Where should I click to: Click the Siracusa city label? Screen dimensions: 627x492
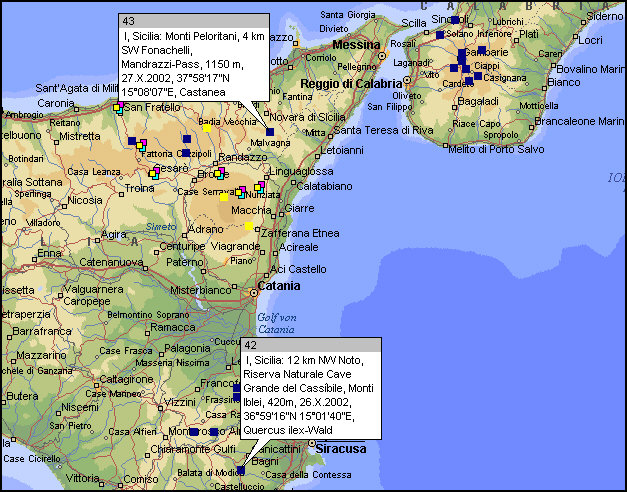(x=340, y=449)
